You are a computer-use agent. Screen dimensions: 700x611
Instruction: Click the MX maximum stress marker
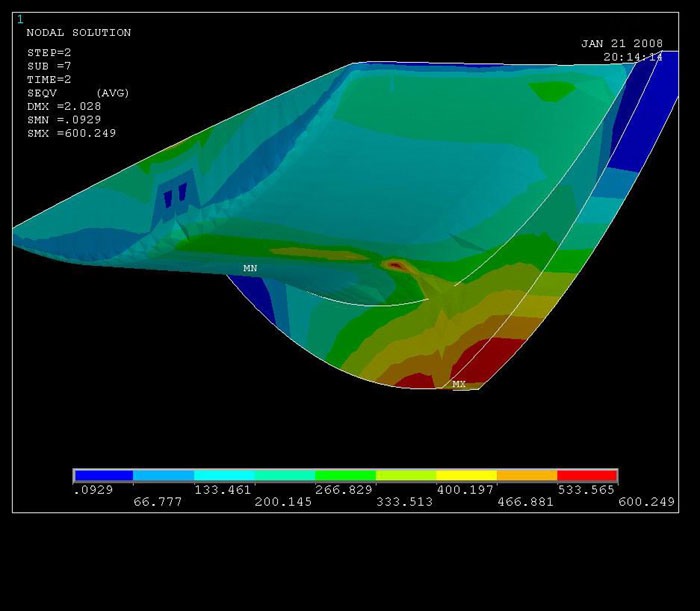[459, 384]
